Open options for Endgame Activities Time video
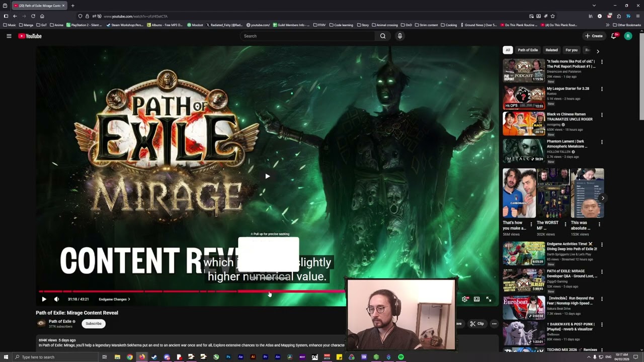This screenshot has width=644, height=362. [x=602, y=245]
